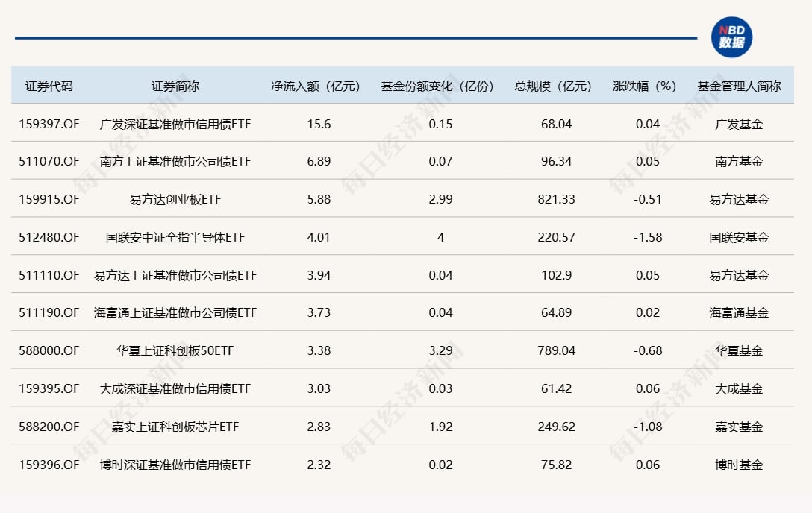The height and width of the screenshot is (513, 812).
Task: Select the value 821.33 for 易方达创业板ETF
Action: [x=553, y=199]
